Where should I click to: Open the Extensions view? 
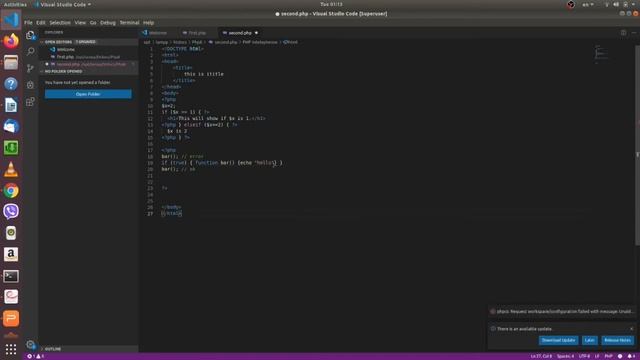[x=30, y=102]
